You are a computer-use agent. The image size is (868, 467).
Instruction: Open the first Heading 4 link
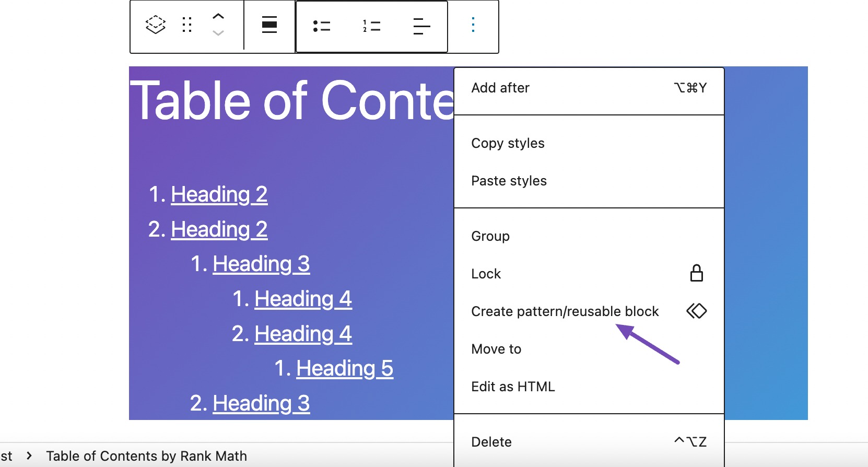303,299
